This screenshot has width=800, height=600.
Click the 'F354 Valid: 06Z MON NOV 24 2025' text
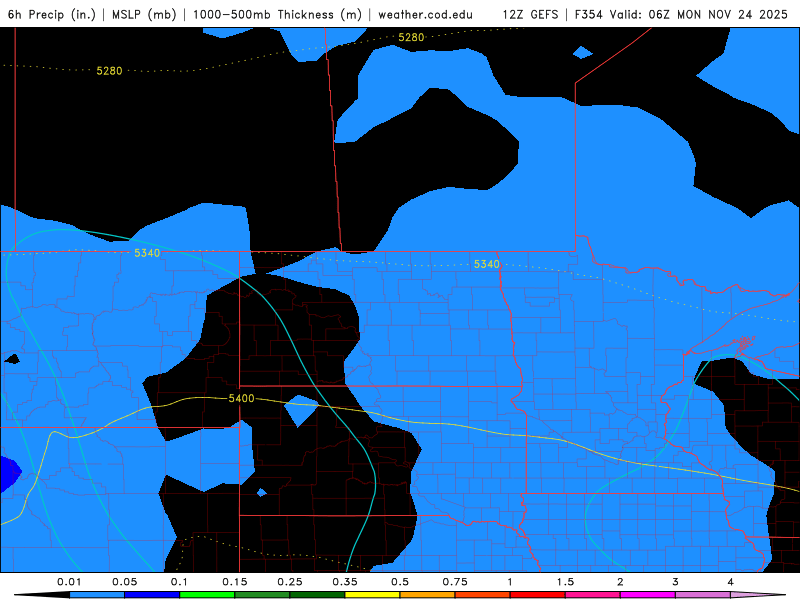(681, 14)
